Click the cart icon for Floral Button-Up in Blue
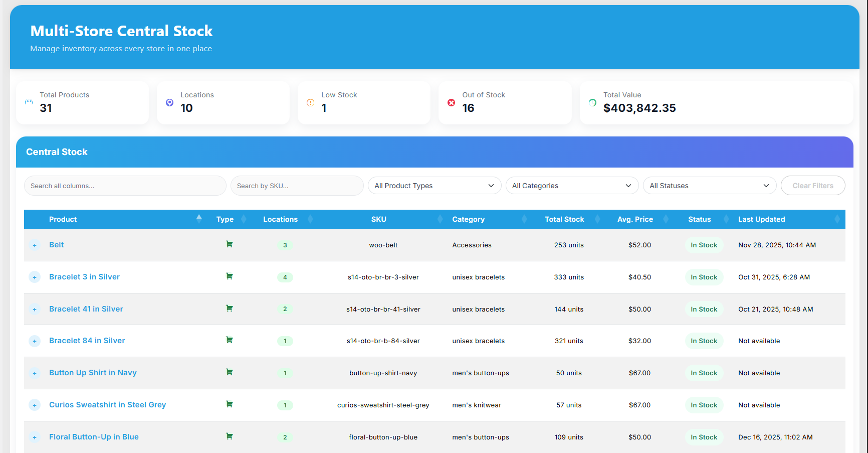The image size is (868, 453). point(229,436)
